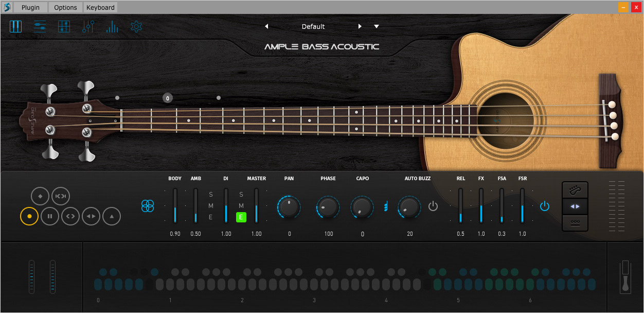
Task: Open the Options menu
Action: (x=65, y=7)
